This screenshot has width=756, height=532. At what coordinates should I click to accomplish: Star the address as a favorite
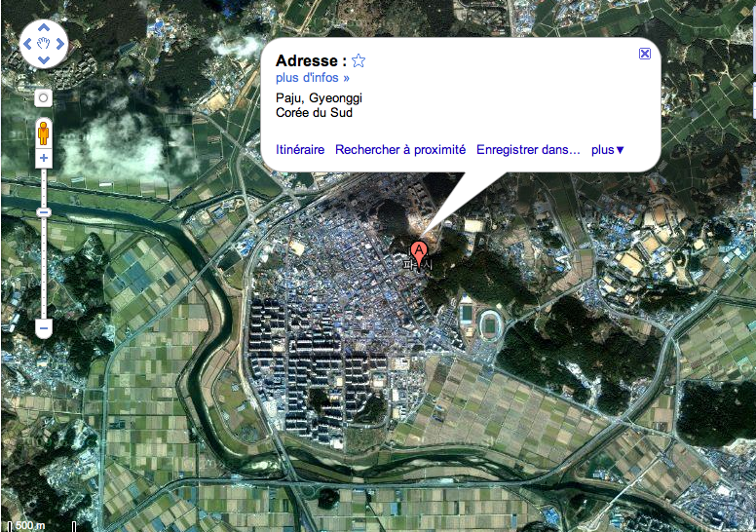[x=359, y=60]
